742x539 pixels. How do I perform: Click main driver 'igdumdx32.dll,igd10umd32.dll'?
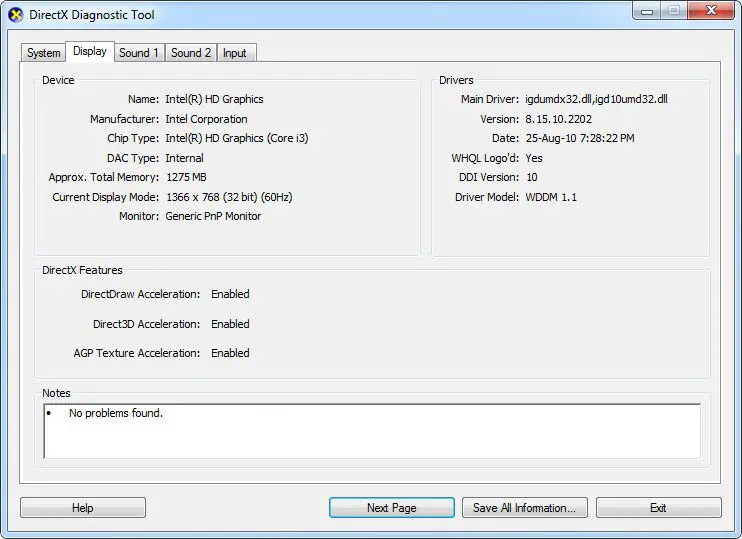click(x=596, y=99)
